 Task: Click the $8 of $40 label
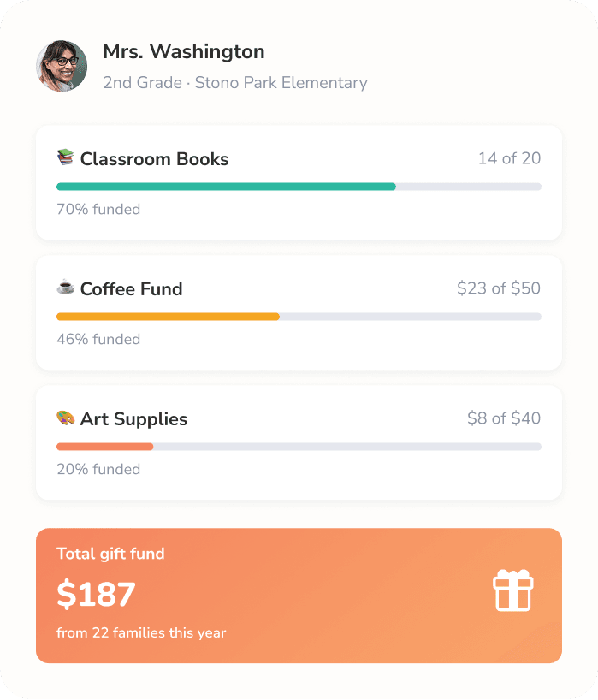[x=505, y=418]
